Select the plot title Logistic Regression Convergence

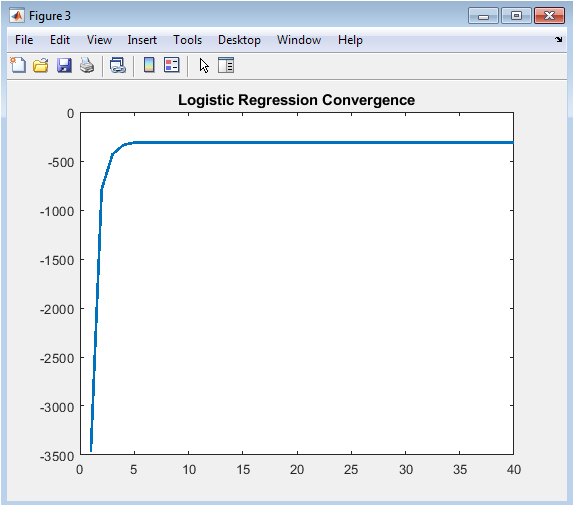[297, 100]
